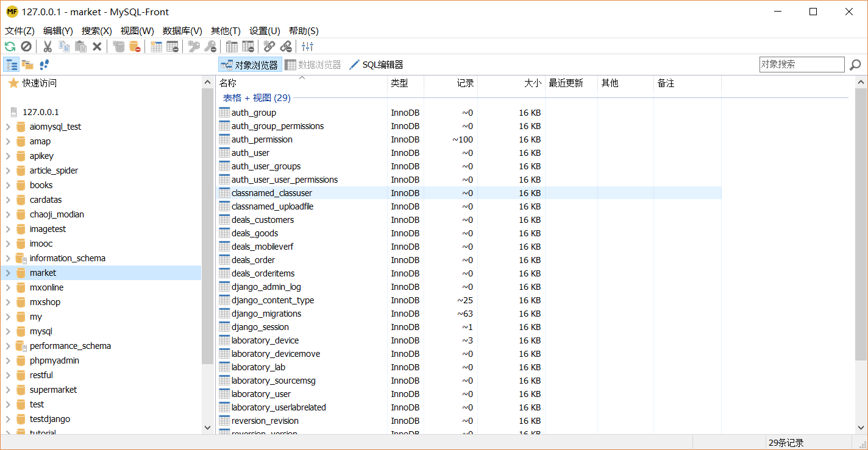Click the Copy icon in toolbar
868x450 pixels.
click(64, 46)
